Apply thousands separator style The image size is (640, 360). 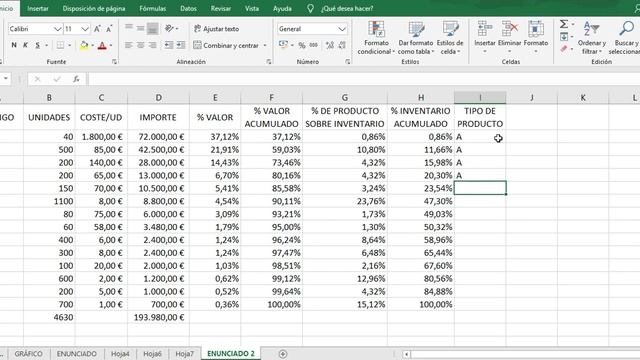pos(313,45)
